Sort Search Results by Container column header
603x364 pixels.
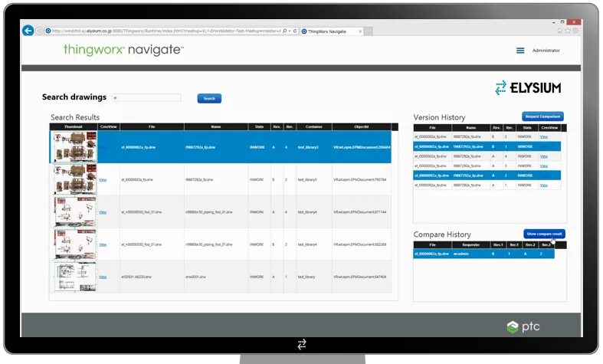point(314,126)
